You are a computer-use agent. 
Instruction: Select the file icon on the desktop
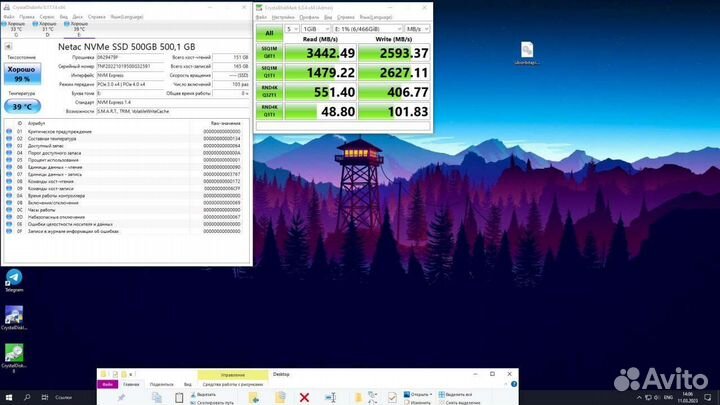pyautogui.click(x=527, y=53)
